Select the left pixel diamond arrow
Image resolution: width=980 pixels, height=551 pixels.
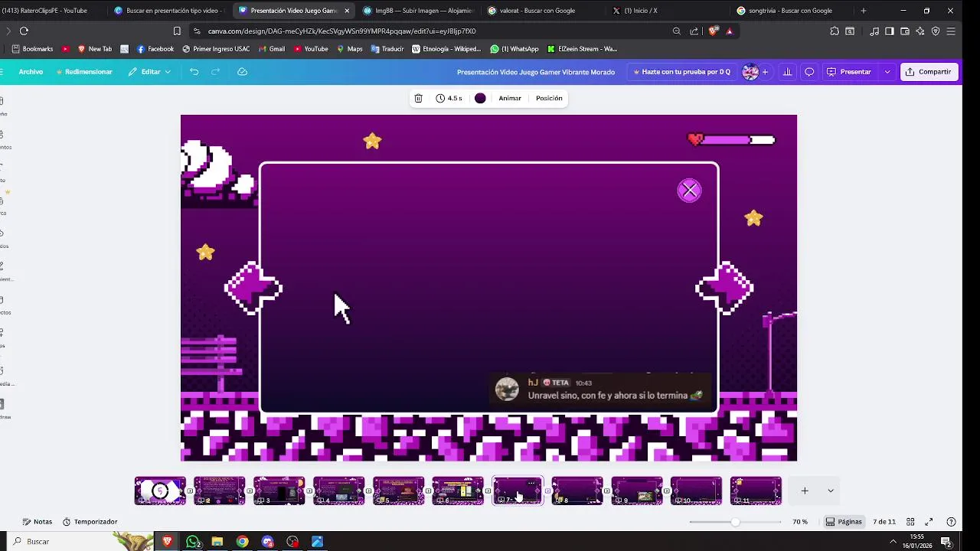coord(253,289)
